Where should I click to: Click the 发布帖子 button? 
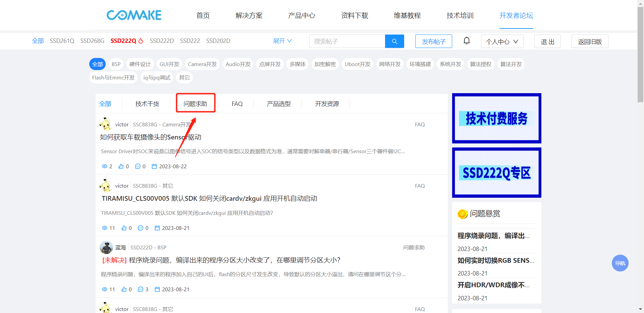(433, 42)
